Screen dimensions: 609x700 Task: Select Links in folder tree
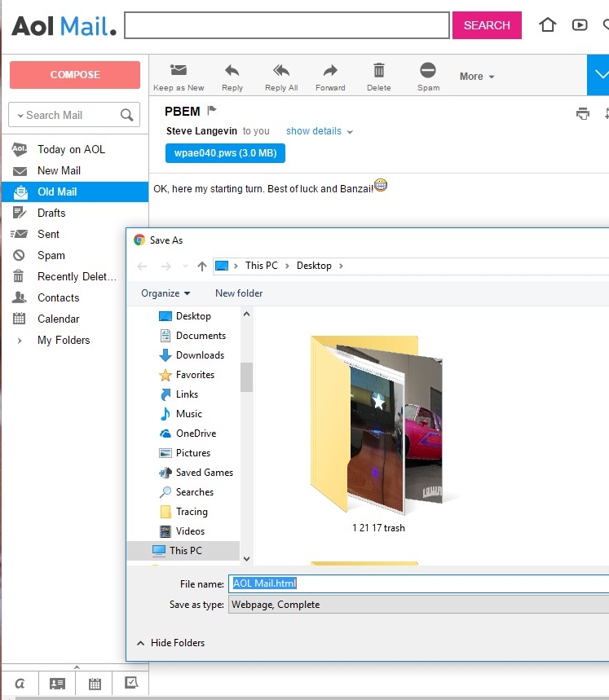click(187, 394)
